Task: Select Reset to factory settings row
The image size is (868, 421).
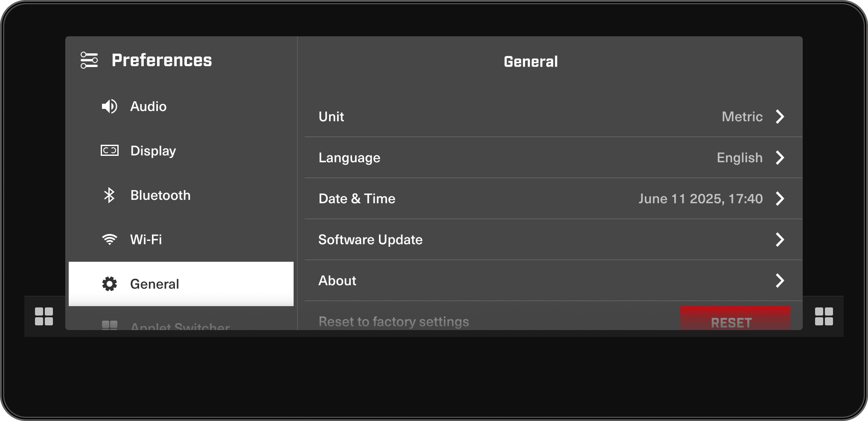Action: [x=393, y=322]
